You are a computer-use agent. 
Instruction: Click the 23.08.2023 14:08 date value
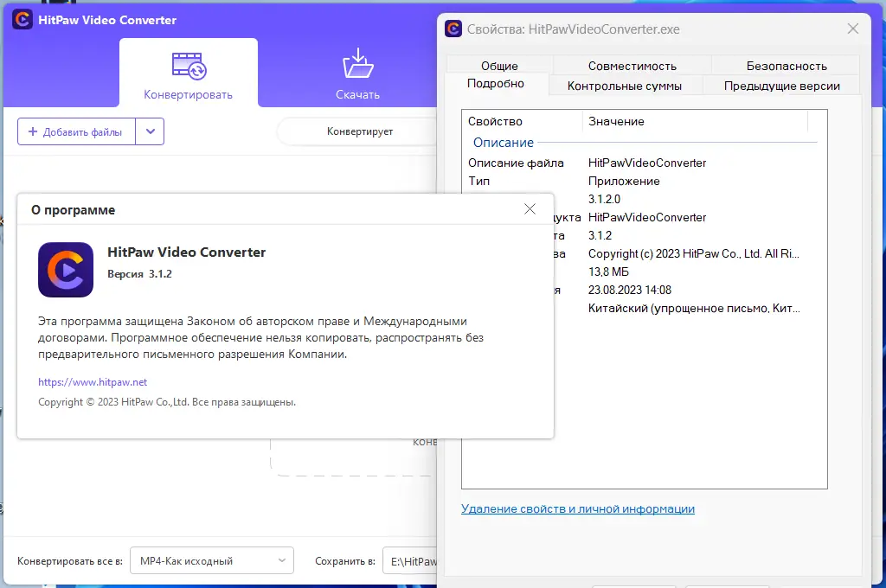coord(630,290)
